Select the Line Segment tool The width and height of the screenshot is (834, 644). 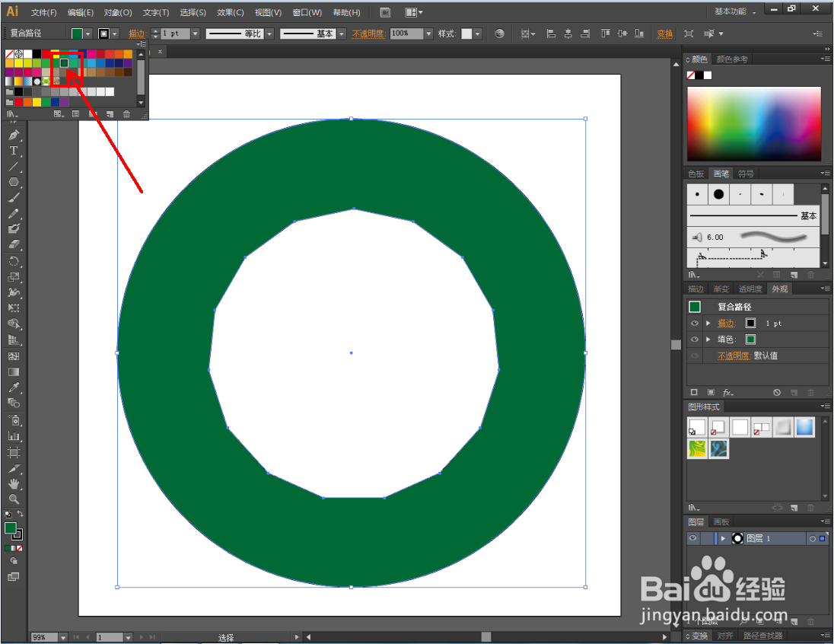click(x=14, y=167)
